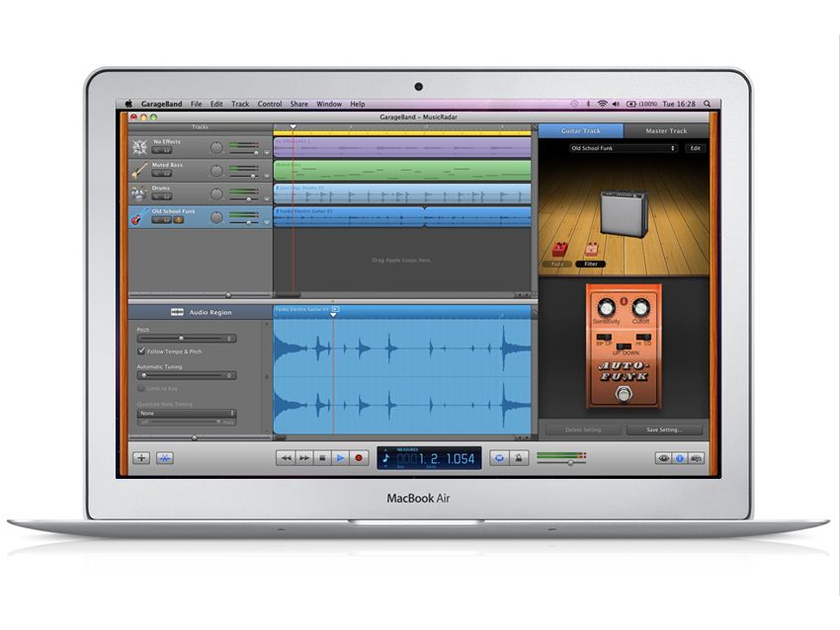Select the Fuzz stompbox pedal icon
The image size is (840, 630).
(559, 248)
